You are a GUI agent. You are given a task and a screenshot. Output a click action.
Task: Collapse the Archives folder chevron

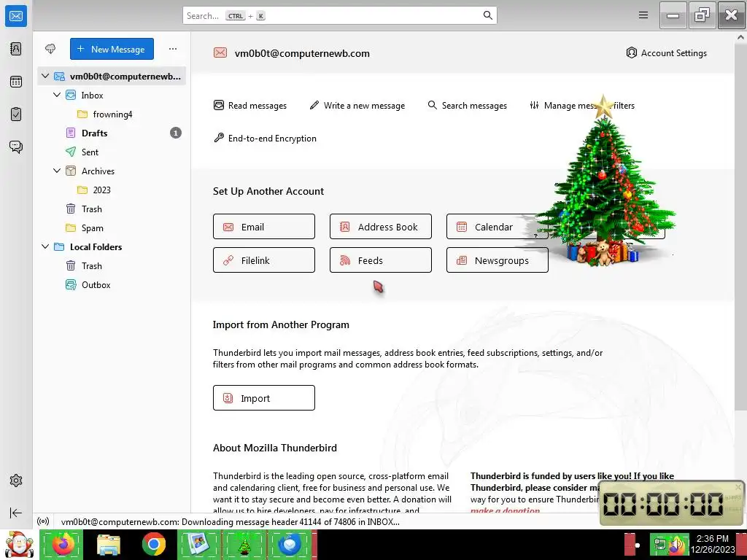pos(57,171)
